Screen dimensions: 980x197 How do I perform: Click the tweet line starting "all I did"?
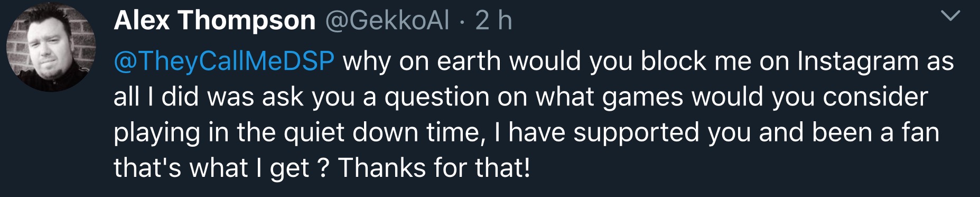pos(520,97)
